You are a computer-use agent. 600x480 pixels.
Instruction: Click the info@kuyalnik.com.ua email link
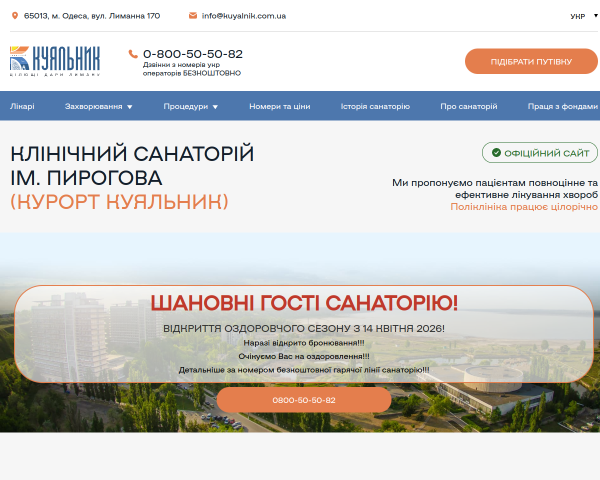pos(244,16)
